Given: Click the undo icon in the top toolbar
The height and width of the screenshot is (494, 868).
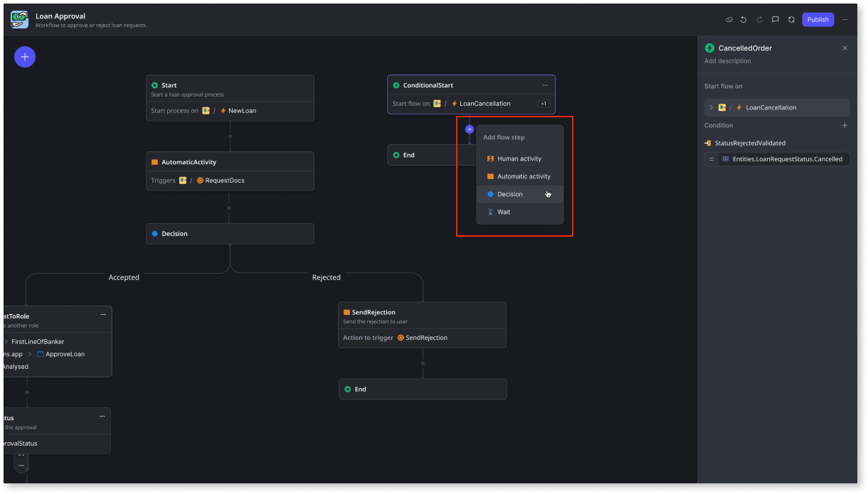Looking at the screenshot, I should [x=743, y=19].
